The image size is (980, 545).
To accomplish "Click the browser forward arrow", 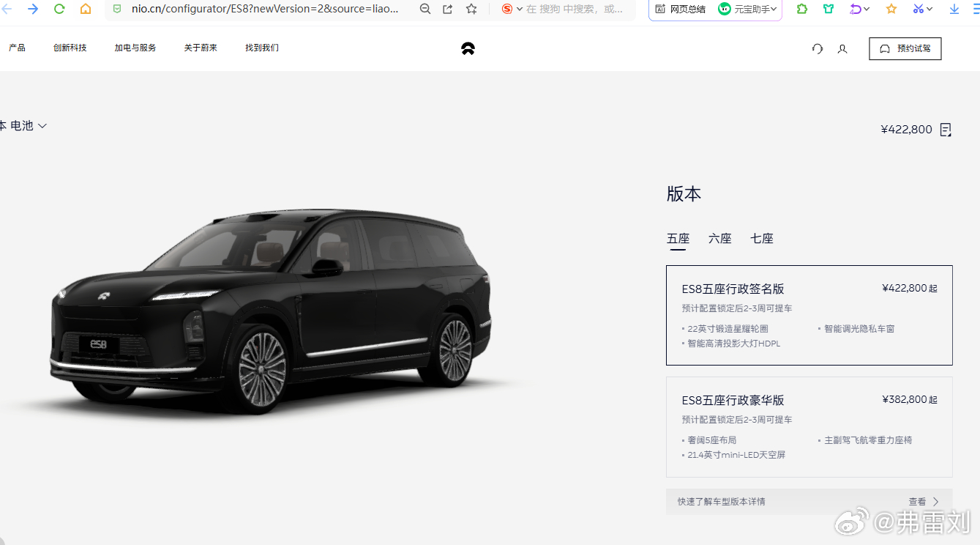I will tap(33, 9).
